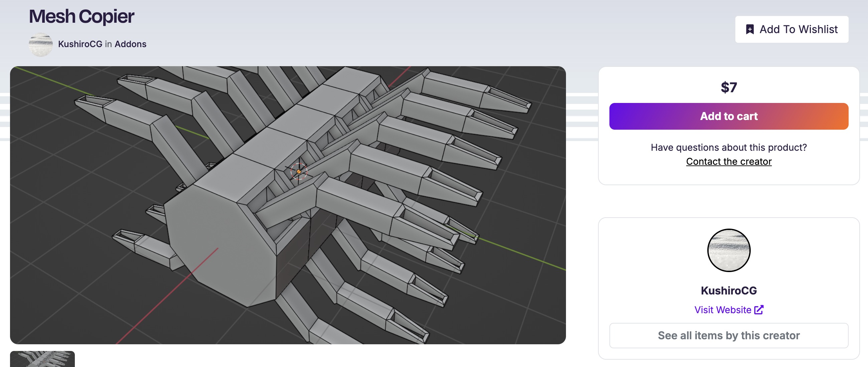Click the large KushiroCG profile avatar

728,250
